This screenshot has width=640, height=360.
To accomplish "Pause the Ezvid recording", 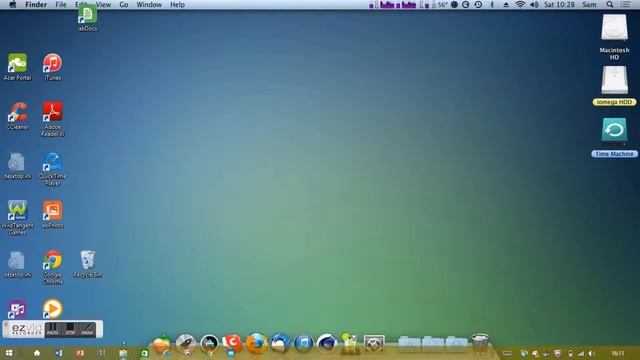I will click(x=52, y=329).
